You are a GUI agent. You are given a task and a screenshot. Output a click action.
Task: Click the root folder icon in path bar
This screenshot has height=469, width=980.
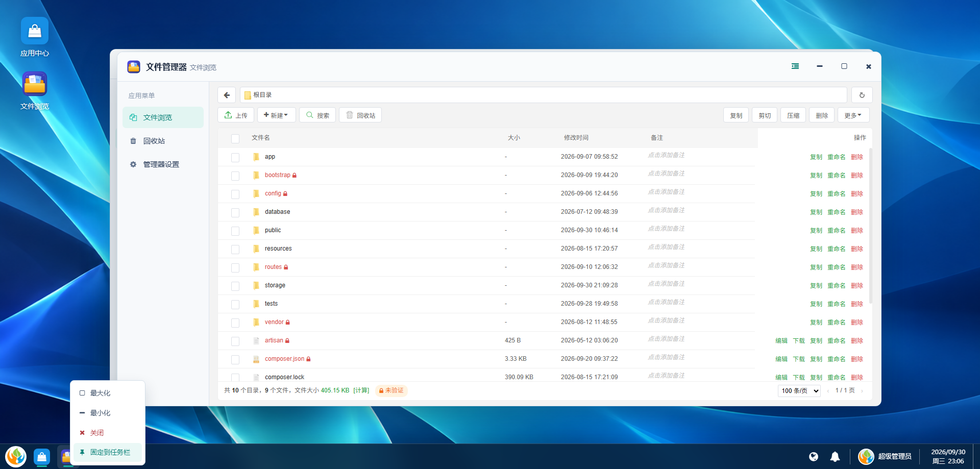pyautogui.click(x=248, y=95)
